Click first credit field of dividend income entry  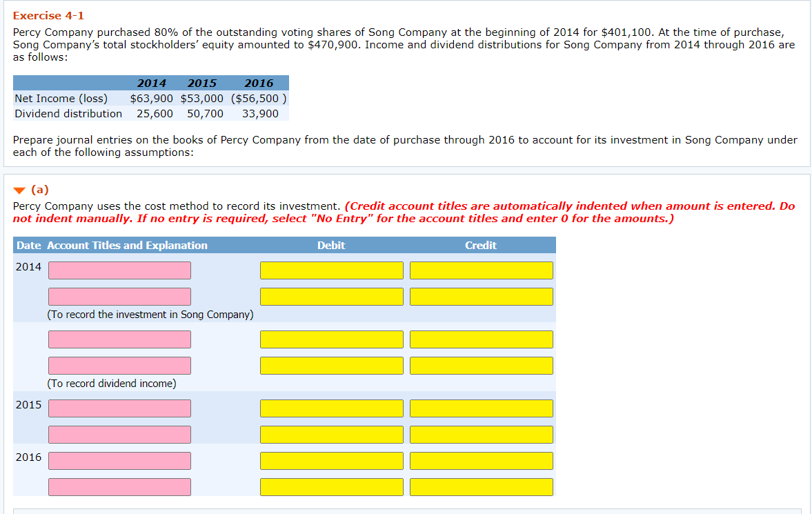tap(481, 339)
